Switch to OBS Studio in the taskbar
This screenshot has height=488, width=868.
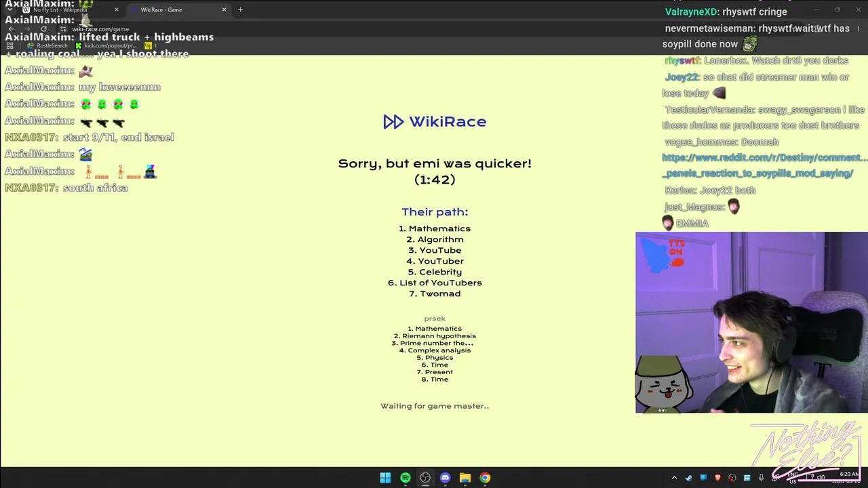coord(425,478)
